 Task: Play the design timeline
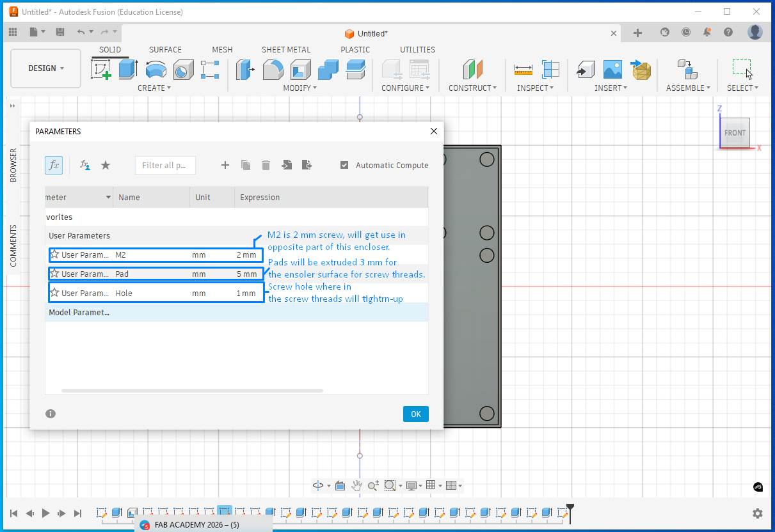[45, 513]
